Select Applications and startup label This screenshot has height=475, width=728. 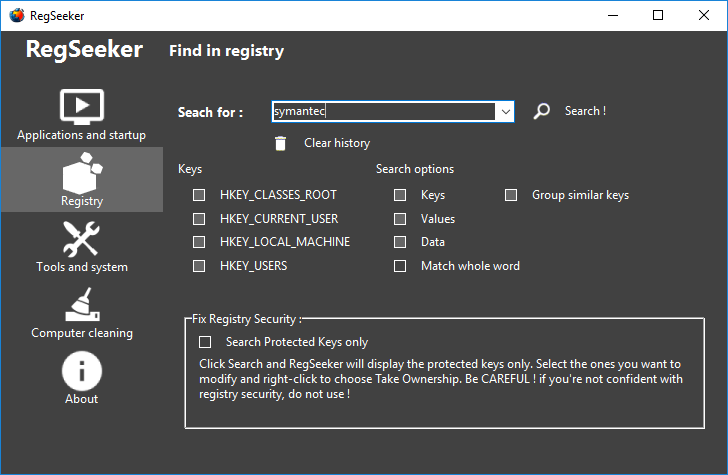(x=82, y=135)
